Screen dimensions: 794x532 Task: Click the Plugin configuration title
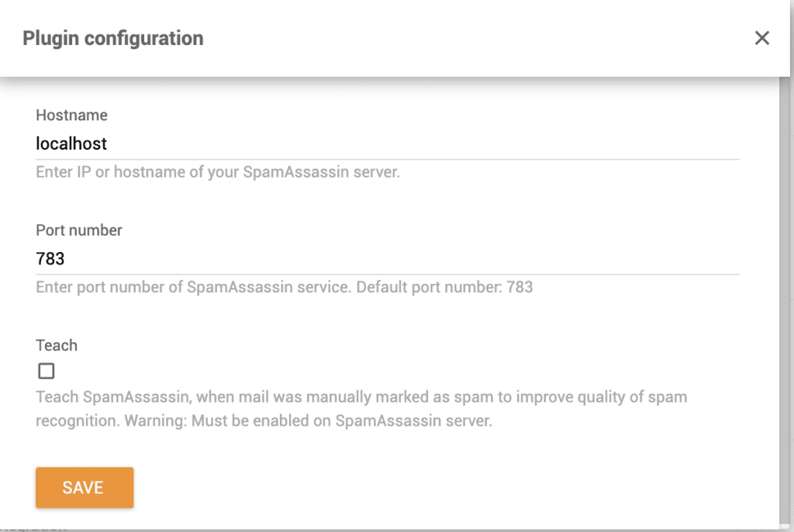pos(113,38)
